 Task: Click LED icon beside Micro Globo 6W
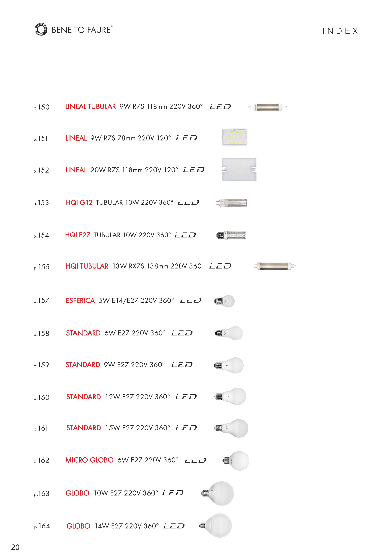(195, 460)
